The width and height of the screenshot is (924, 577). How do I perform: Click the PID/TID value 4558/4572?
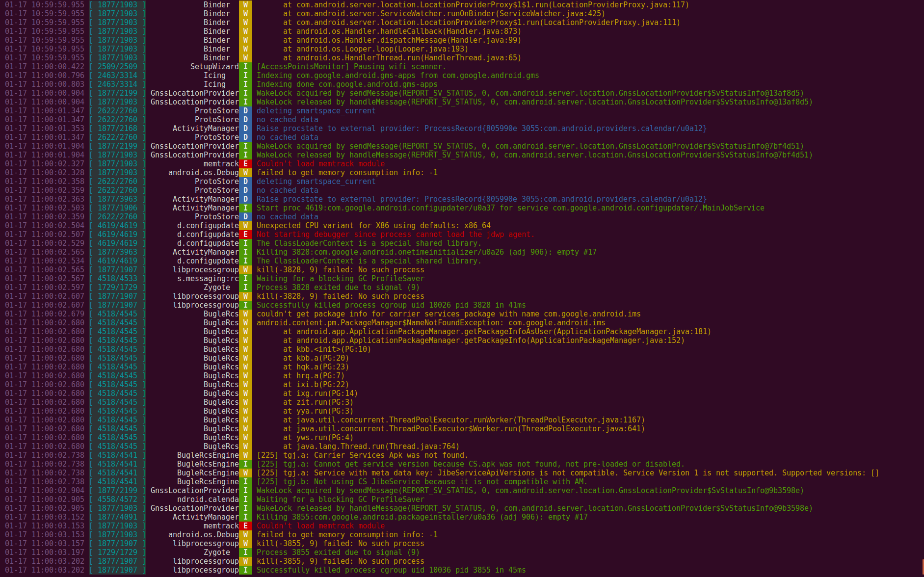117,499
